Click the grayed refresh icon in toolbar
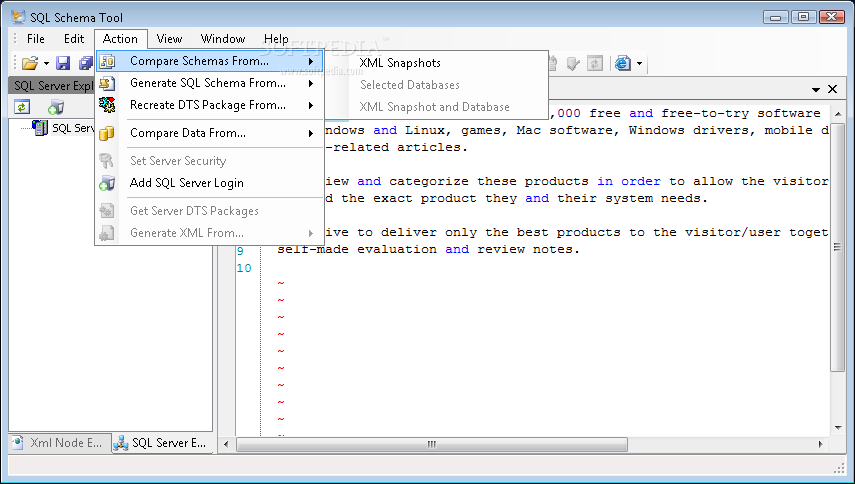This screenshot has width=855, height=484. [x=594, y=63]
